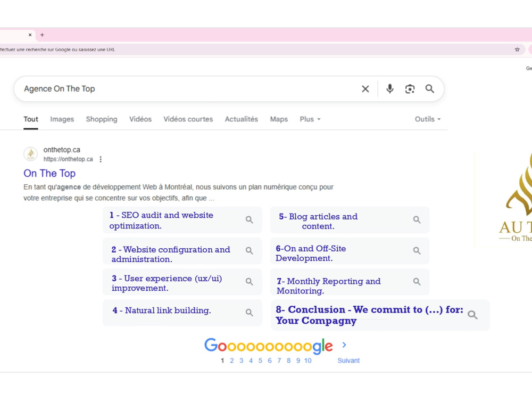The image size is (532, 400).
Task: Select the Tout tab
Action: pyautogui.click(x=31, y=119)
